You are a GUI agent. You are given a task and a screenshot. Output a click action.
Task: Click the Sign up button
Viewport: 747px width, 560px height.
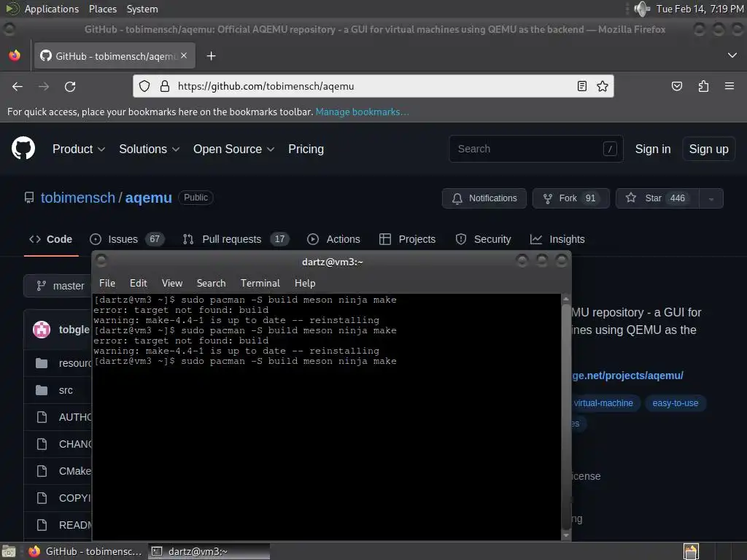[708, 149]
